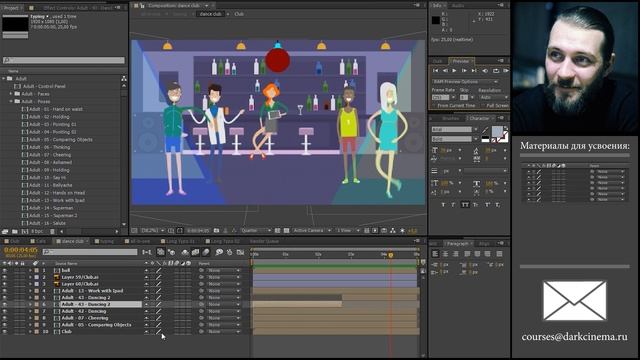Toggle audio mute in Preview panel

485,71
